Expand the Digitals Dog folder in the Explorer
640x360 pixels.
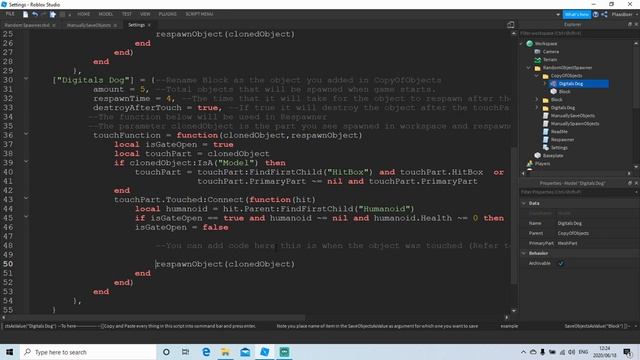537,108
